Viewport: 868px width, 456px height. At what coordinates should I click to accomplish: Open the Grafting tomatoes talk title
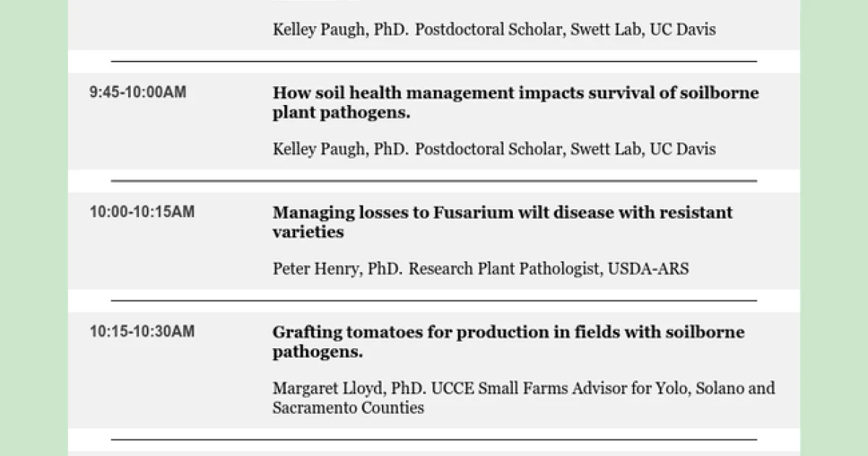[x=508, y=342]
